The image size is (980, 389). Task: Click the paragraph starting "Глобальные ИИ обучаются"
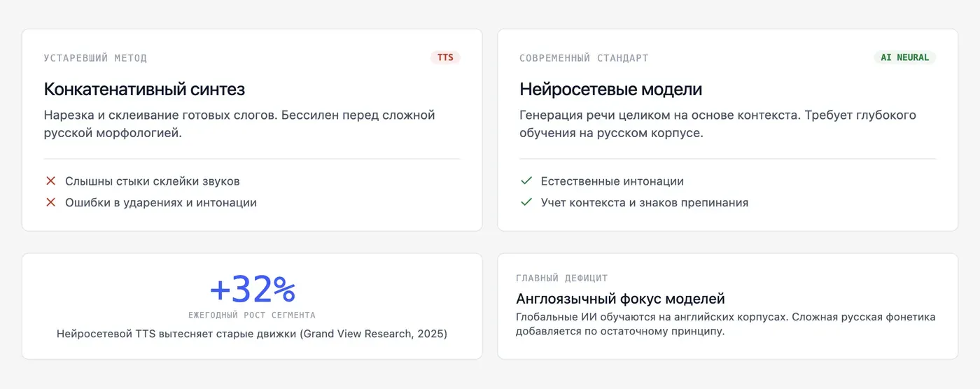click(726, 324)
